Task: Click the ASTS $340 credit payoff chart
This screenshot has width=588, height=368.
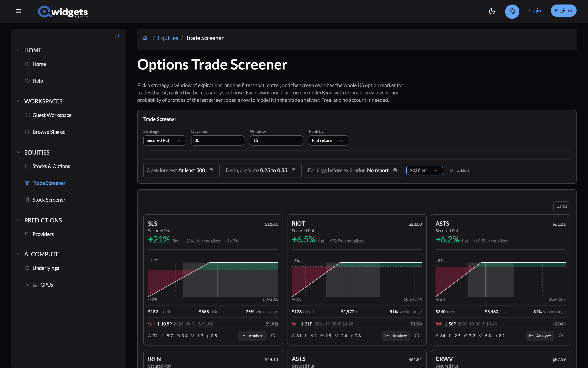Action: pyautogui.click(x=501, y=279)
